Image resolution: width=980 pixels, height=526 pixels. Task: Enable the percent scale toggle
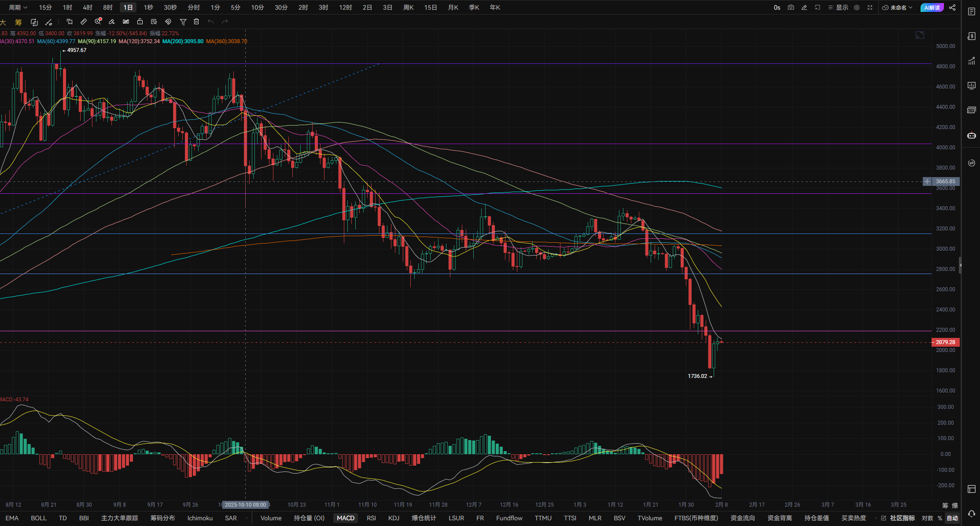pyautogui.click(x=940, y=518)
